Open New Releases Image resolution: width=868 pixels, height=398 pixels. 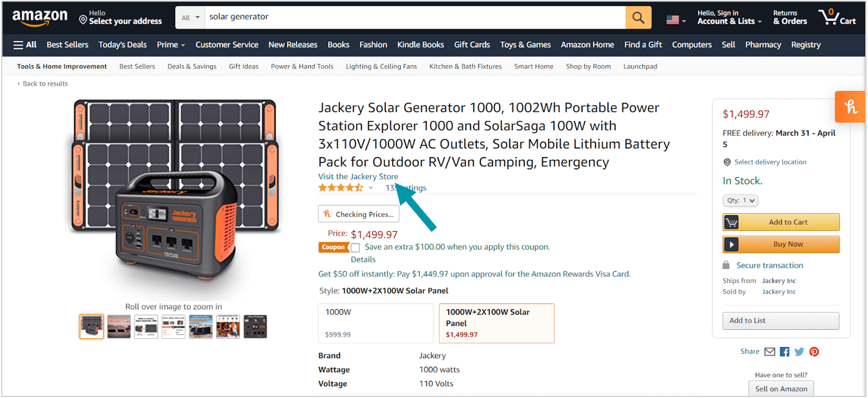tap(293, 45)
